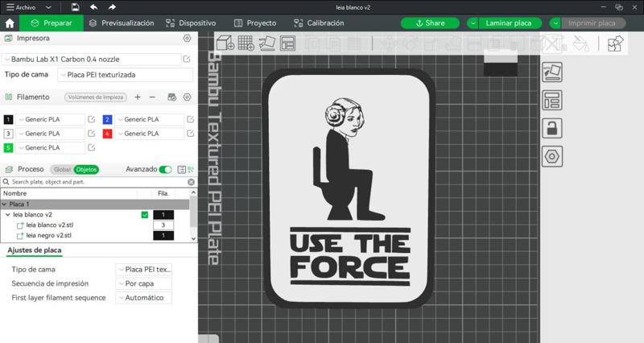Open the printer preset dropdown
The width and height of the screenshot is (644, 343).
pyautogui.click(x=91, y=59)
